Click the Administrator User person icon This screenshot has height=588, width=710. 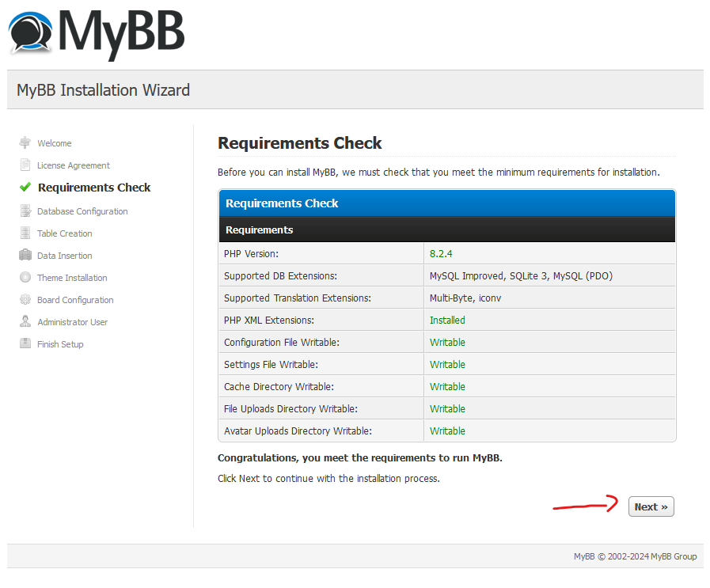(x=25, y=321)
